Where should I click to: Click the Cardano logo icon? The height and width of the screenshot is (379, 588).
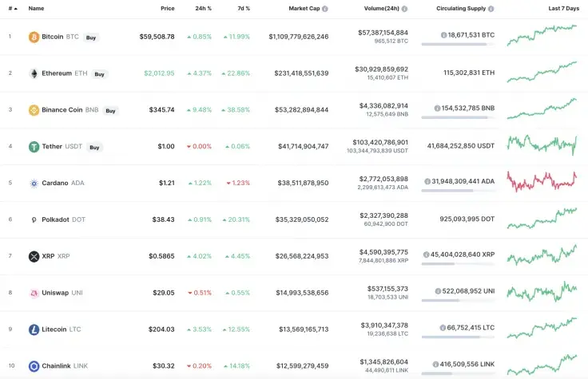[x=34, y=184]
